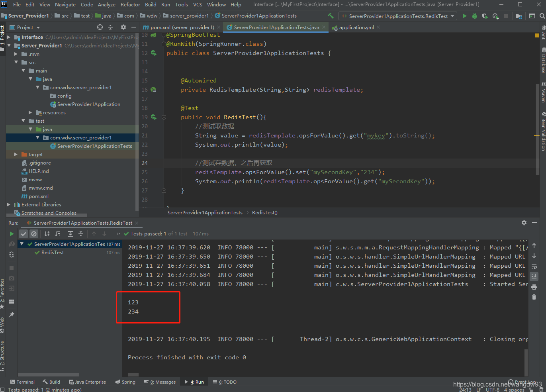The image size is (546, 392).
Task: Enable soft-wrap in the console output
Action: click(534, 266)
